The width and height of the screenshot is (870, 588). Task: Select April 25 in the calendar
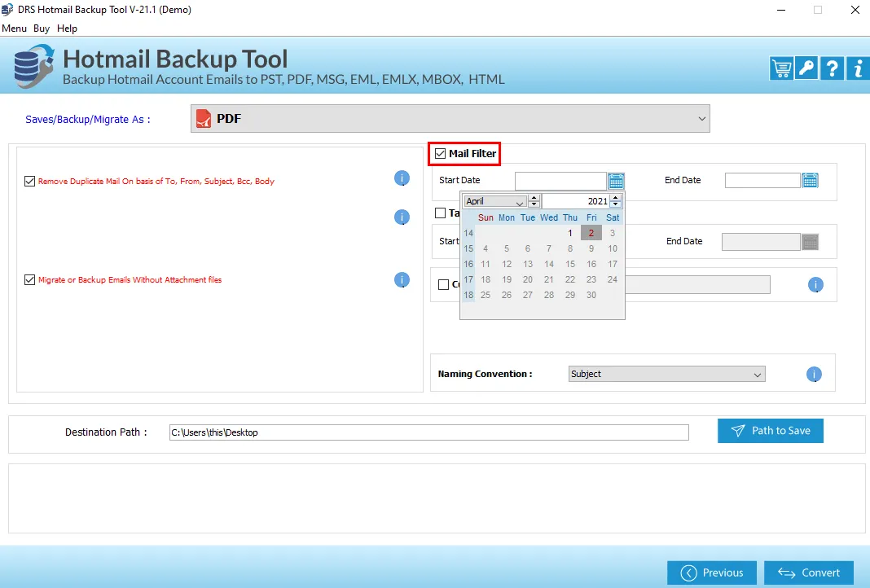click(486, 295)
